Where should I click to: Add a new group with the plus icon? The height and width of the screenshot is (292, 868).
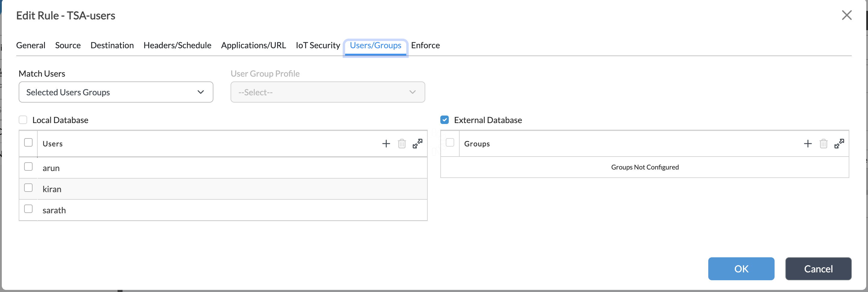click(808, 144)
